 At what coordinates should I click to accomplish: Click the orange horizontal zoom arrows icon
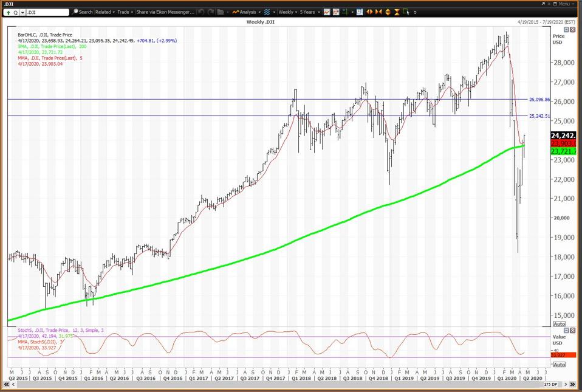pyautogui.click(x=369, y=12)
